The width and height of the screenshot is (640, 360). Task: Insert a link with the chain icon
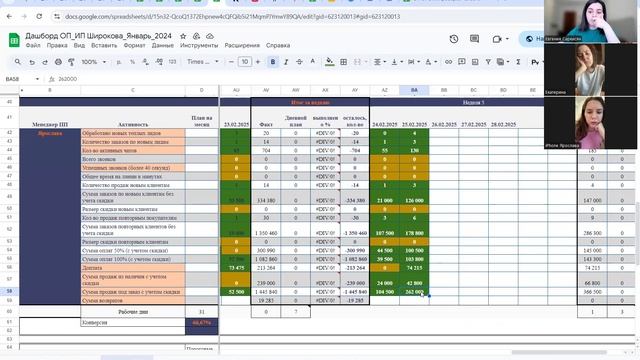pyautogui.click(x=448, y=62)
